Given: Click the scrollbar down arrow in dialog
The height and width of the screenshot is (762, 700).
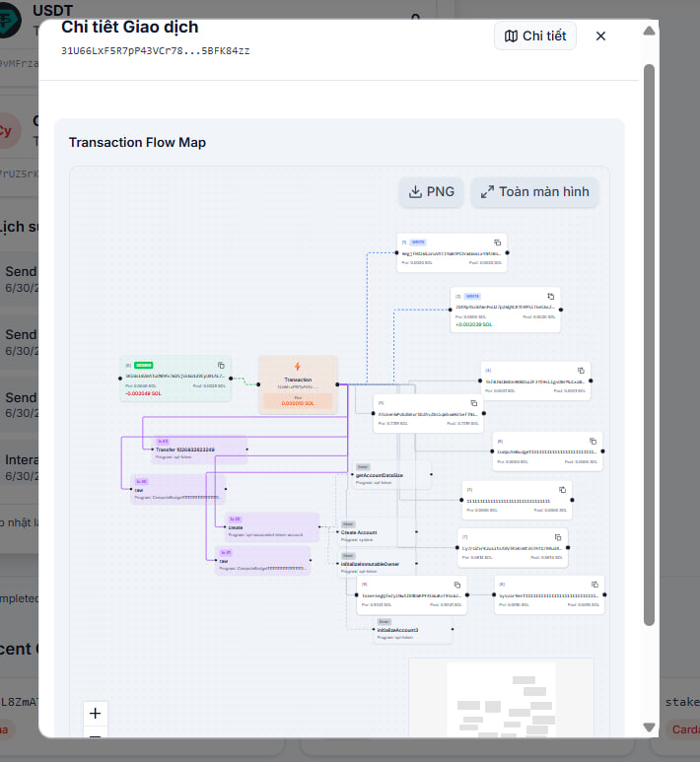Looking at the screenshot, I should (649, 727).
